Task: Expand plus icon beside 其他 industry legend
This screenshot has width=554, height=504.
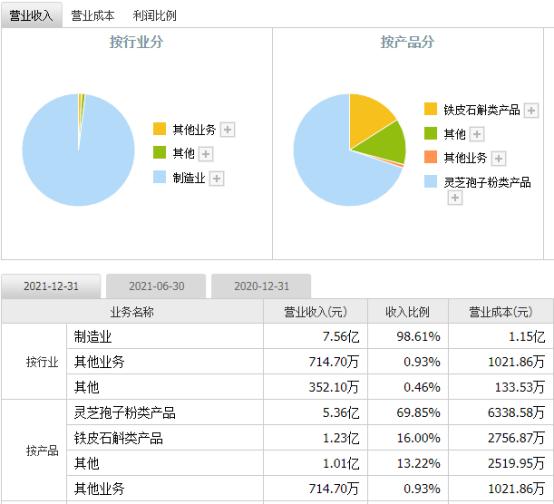Action: [206, 154]
